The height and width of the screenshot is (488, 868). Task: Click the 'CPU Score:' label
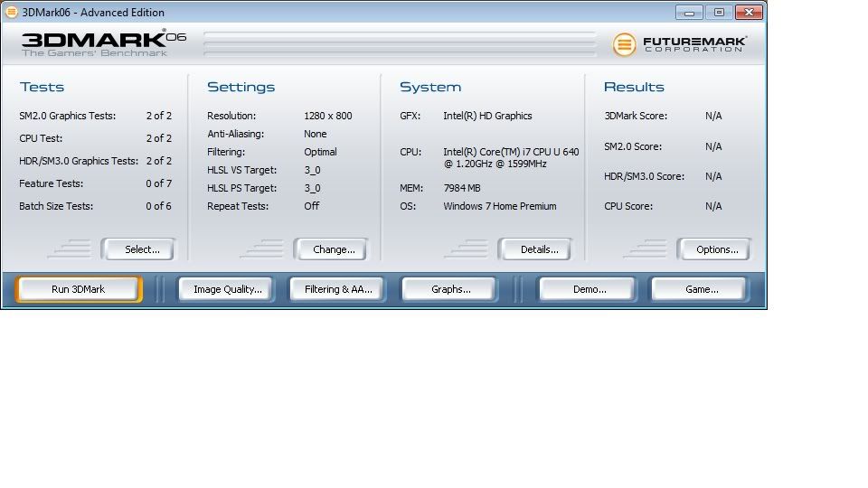pyautogui.click(x=628, y=206)
